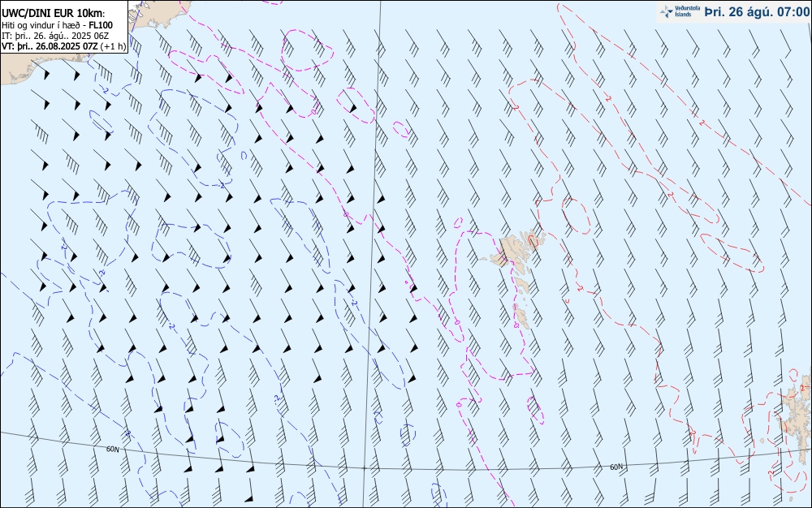The width and height of the screenshot is (812, 508).
Task: Click the 'IT: þri.. 26. ágú.. 2025 06Z' line
Action: click(55, 35)
